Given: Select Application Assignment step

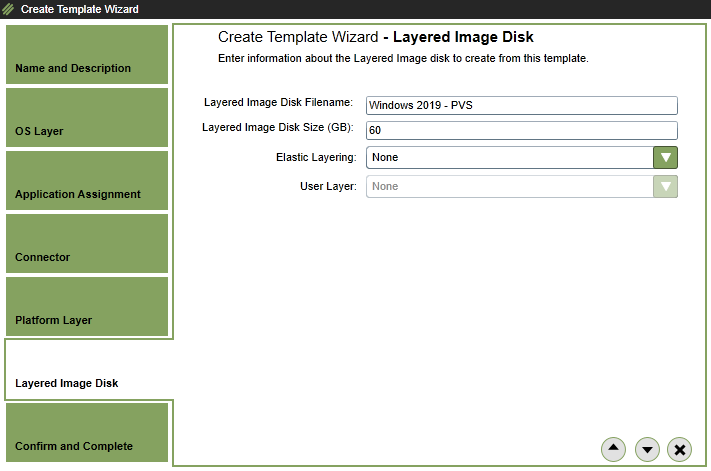Looking at the screenshot, I should pyautogui.click(x=87, y=181).
